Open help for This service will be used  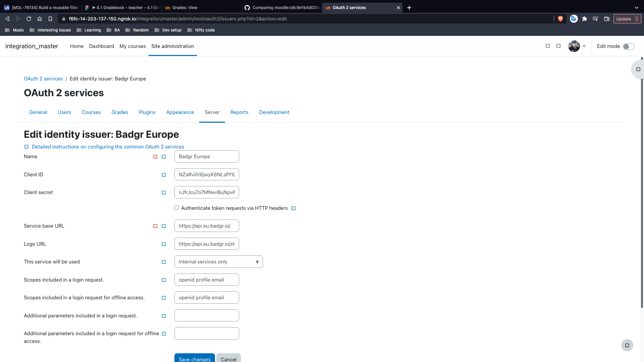point(164,262)
